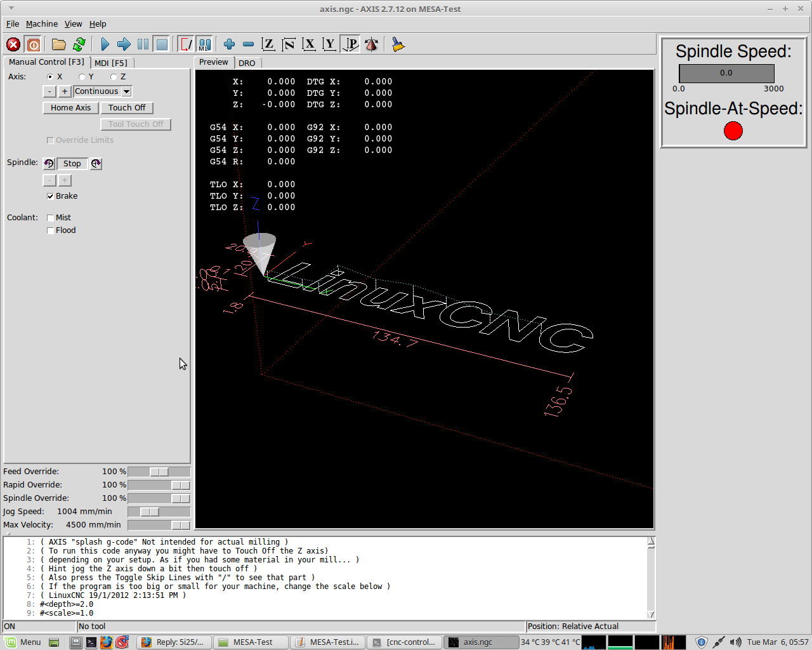This screenshot has width=812, height=650.
Task: Reload the current file with the green arrows
Action: tap(79, 44)
